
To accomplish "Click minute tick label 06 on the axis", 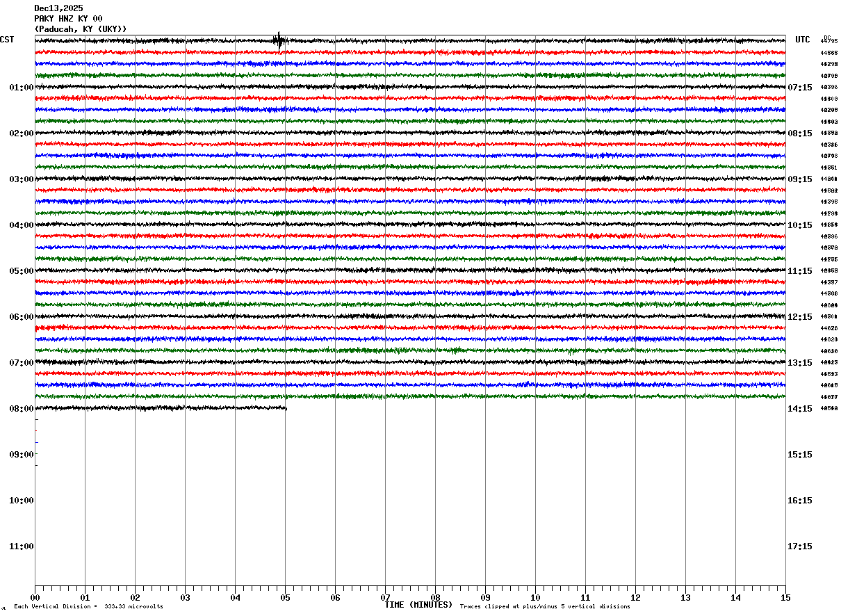I will pyautogui.click(x=335, y=598).
